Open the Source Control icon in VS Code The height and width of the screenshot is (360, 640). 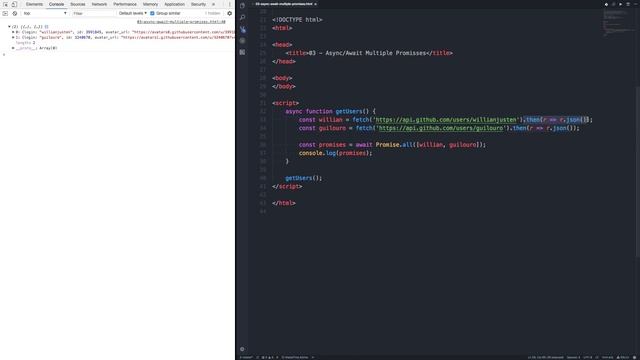tap(242, 29)
